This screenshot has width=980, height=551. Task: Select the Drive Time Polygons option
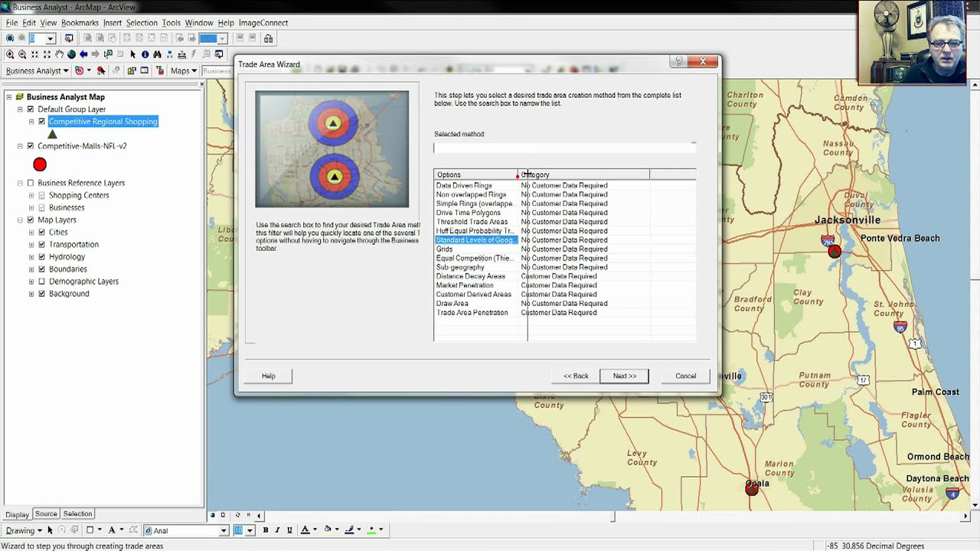coord(469,213)
